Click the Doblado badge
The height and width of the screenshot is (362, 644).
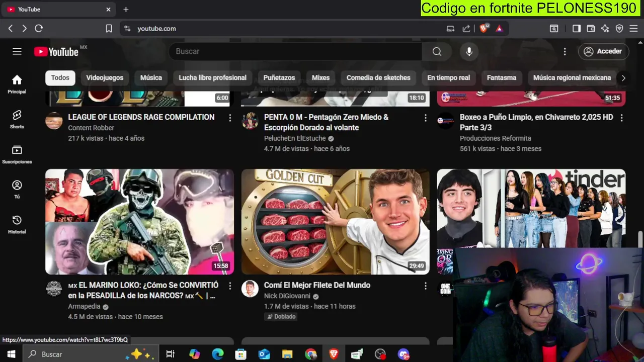[281, 316]
